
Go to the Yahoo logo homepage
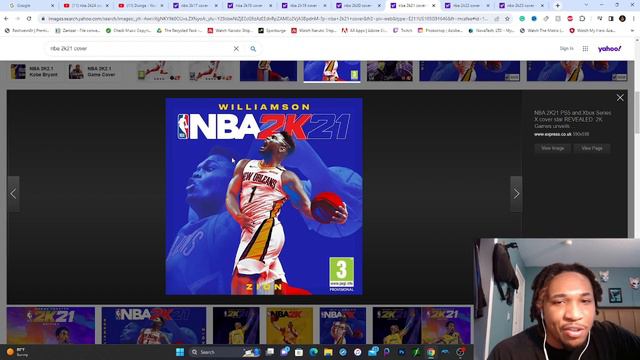point(609,49)
